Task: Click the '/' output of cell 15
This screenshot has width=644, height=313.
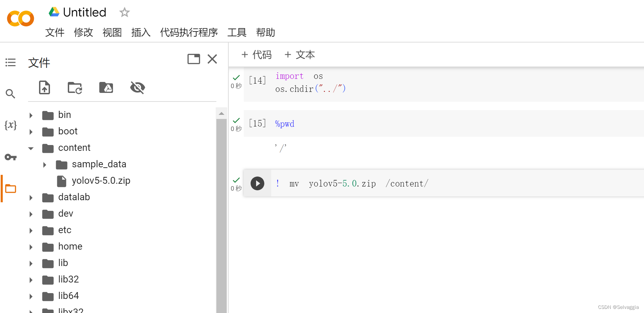Action: 280,148
